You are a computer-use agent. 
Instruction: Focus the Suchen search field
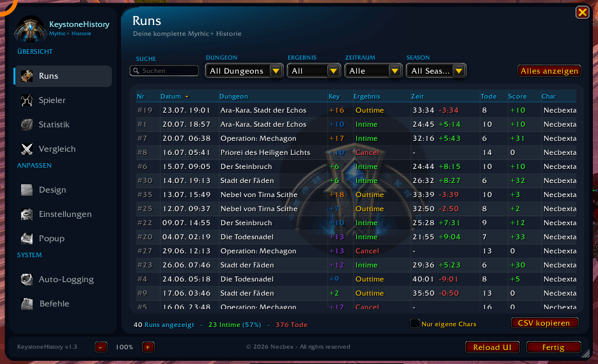pos(164,70)
